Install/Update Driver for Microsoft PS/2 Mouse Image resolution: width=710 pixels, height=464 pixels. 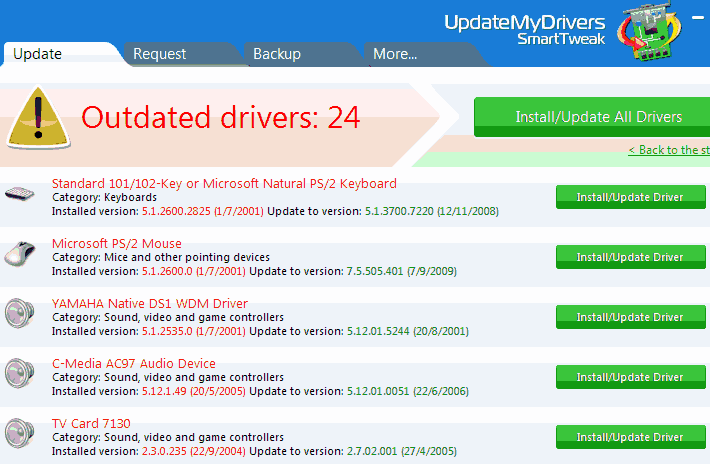click(630, 257)
